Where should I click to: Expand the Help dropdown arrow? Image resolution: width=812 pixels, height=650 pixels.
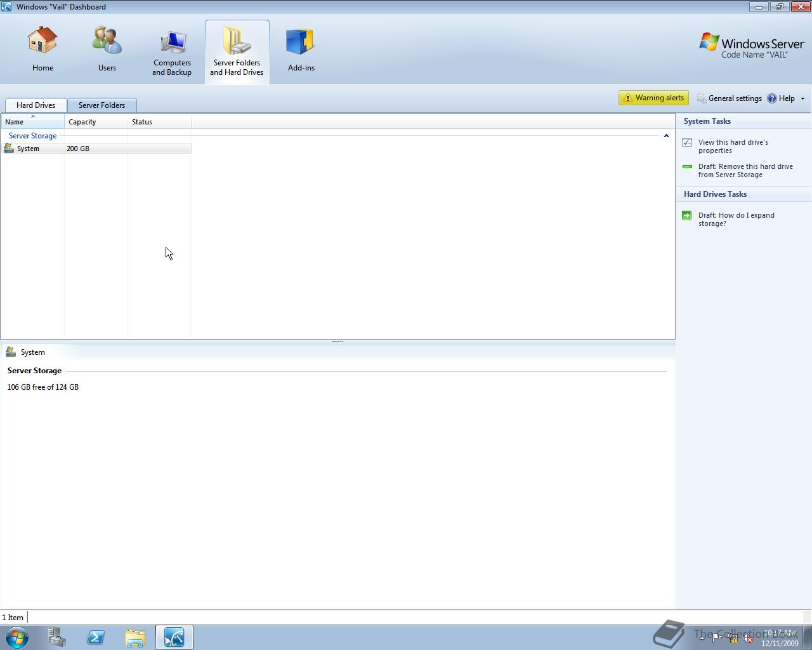point(802,98)
